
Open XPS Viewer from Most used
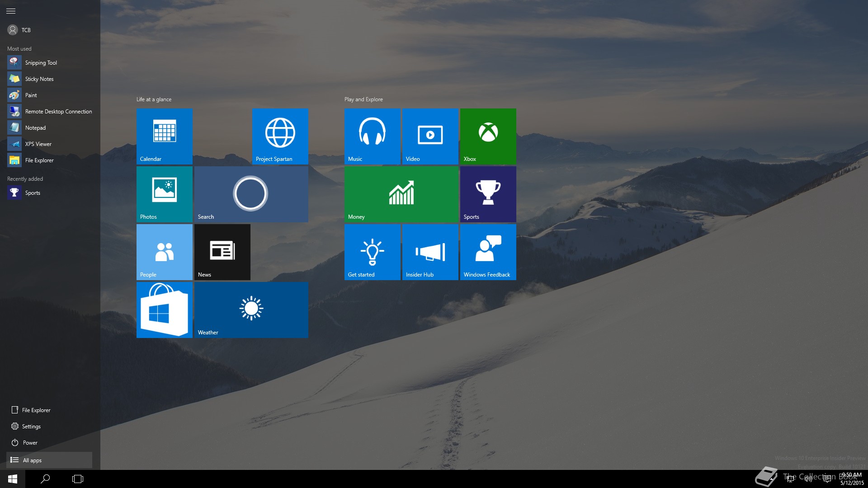50,144
